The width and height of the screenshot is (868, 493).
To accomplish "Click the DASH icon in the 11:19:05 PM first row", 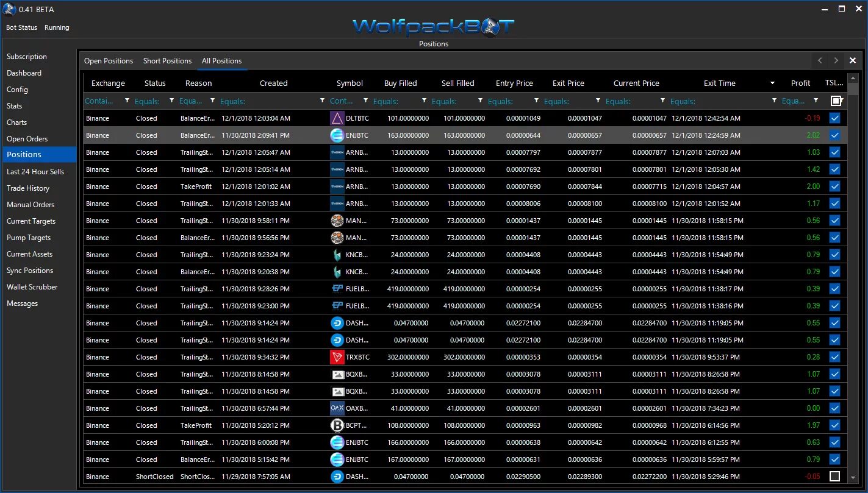I will pyautogui.click(x=337, y=323).
